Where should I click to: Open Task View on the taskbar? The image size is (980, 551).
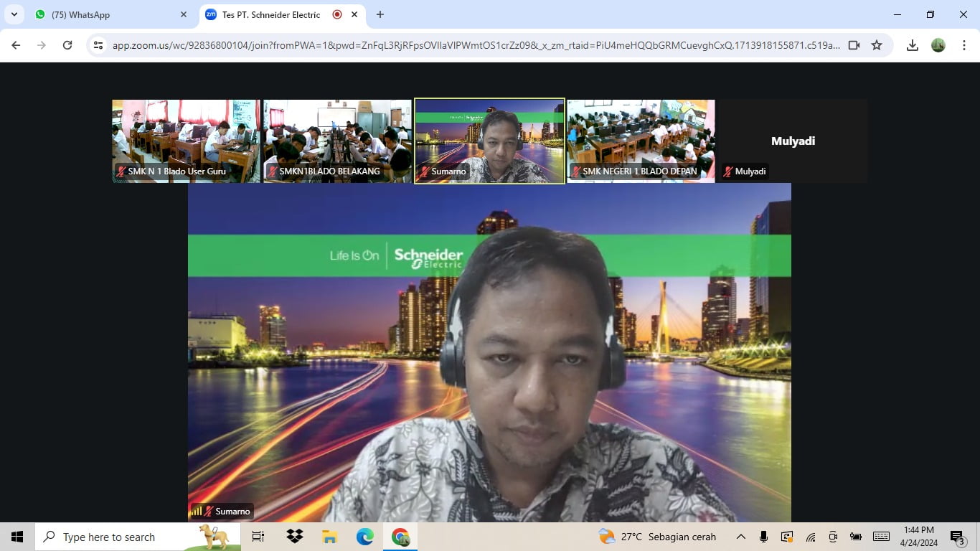(x=258, y=537)
